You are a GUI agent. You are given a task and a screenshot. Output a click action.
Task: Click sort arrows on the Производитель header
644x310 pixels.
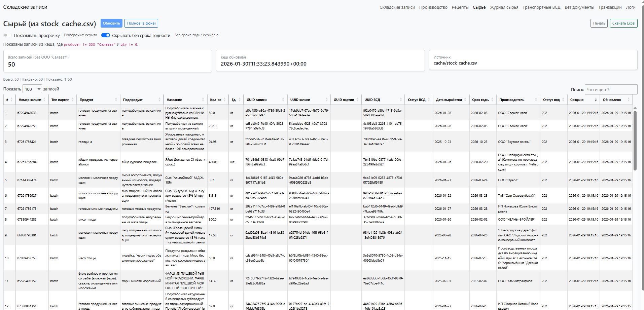coord(536,100)
